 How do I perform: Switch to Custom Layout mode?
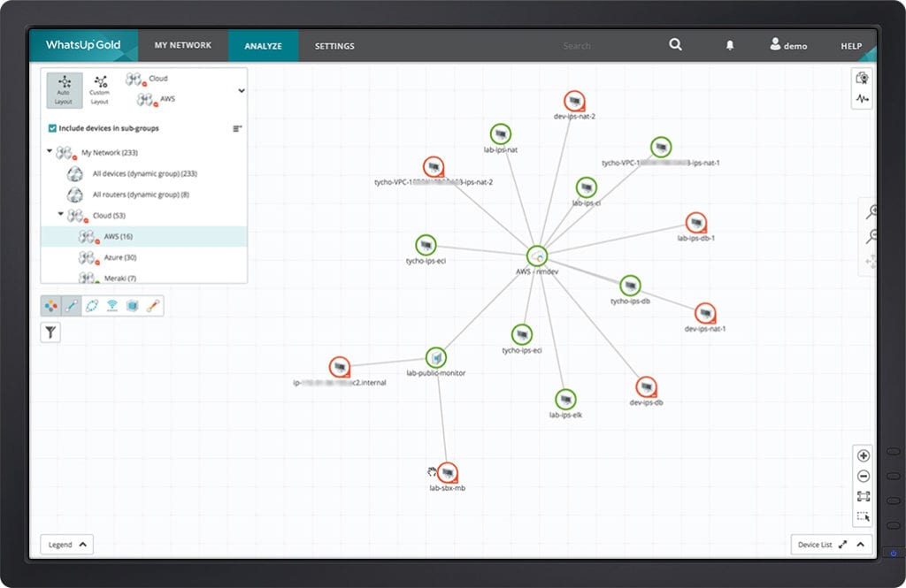[x=100, y=90]
